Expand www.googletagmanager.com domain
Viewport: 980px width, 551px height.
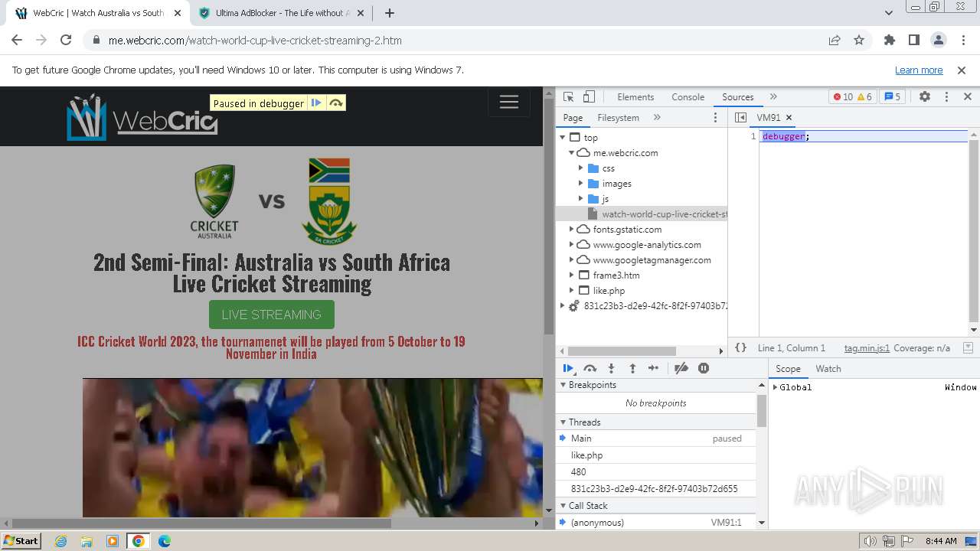click(572, 260)
